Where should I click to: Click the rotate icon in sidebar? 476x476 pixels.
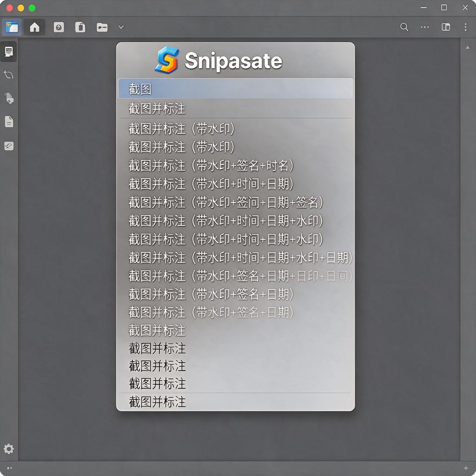[9, 75]
